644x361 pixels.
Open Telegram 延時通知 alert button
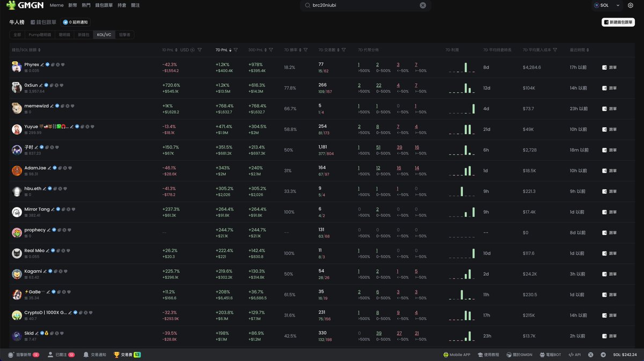point(75,23)
